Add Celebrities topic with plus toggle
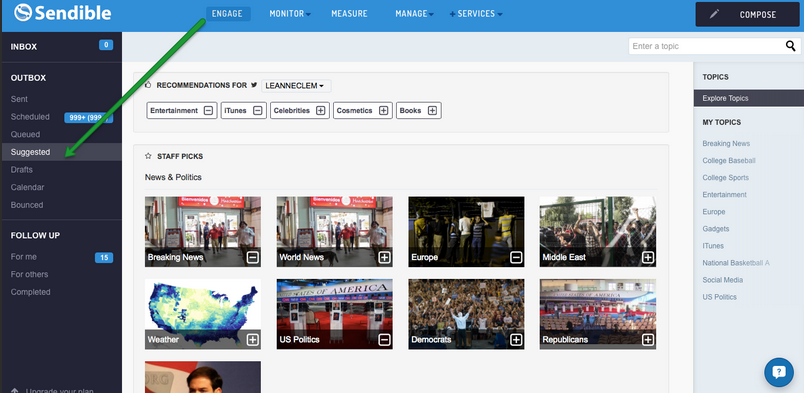The height and width of the screenshot is (393, 804). (x=320, y=110)
